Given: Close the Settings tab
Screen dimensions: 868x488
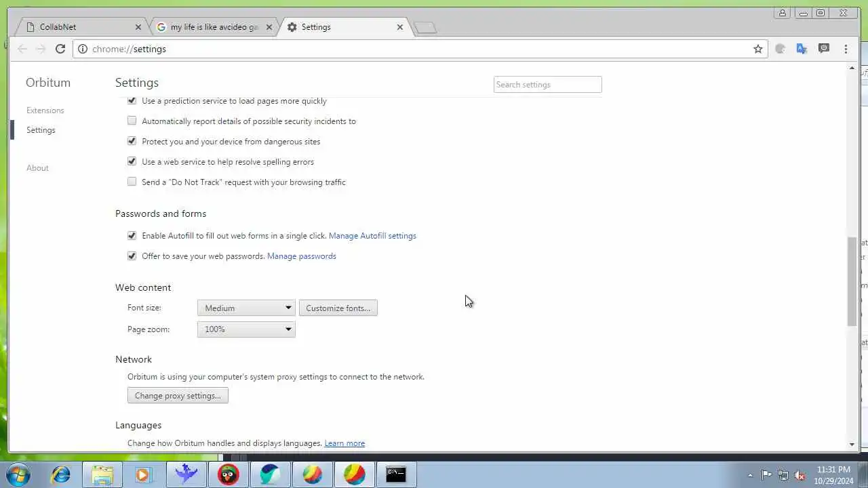Looking at the screenshot, I should coord(399,27).
